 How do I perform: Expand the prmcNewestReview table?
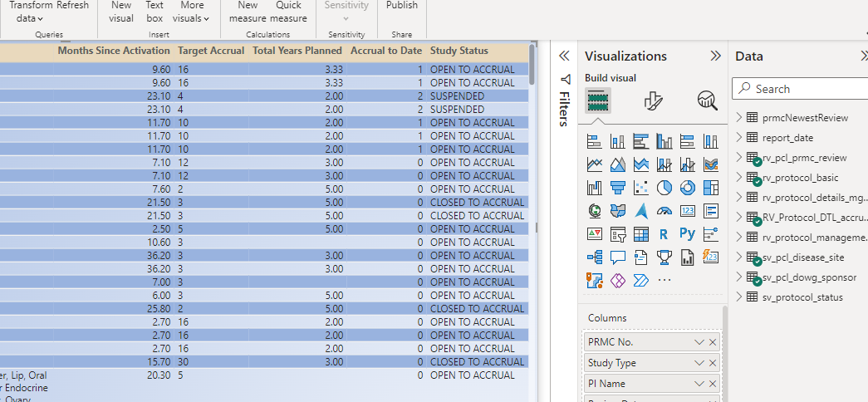[738, 117]
